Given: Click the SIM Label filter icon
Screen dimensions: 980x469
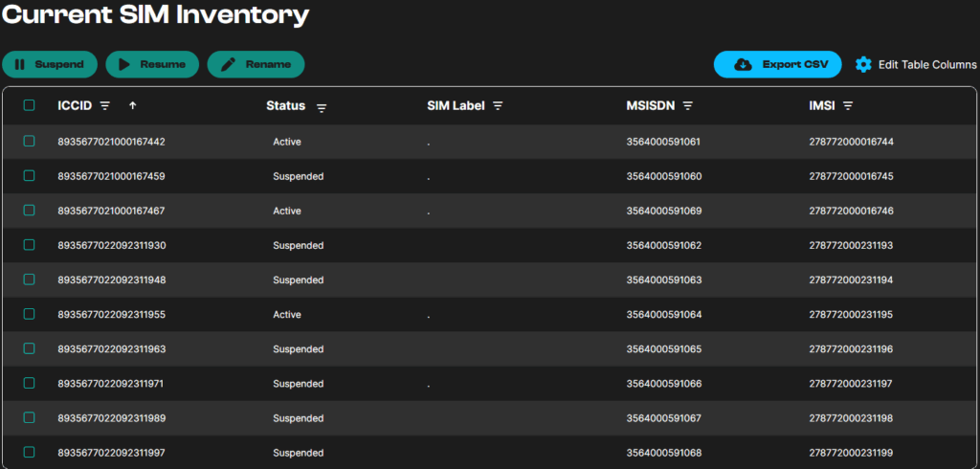Looking at the screenshot, I should pos(498,106).
